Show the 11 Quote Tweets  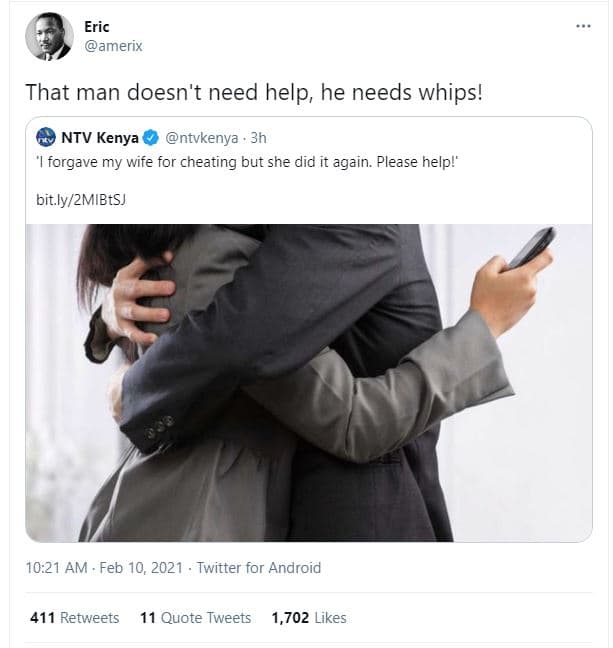195,618
